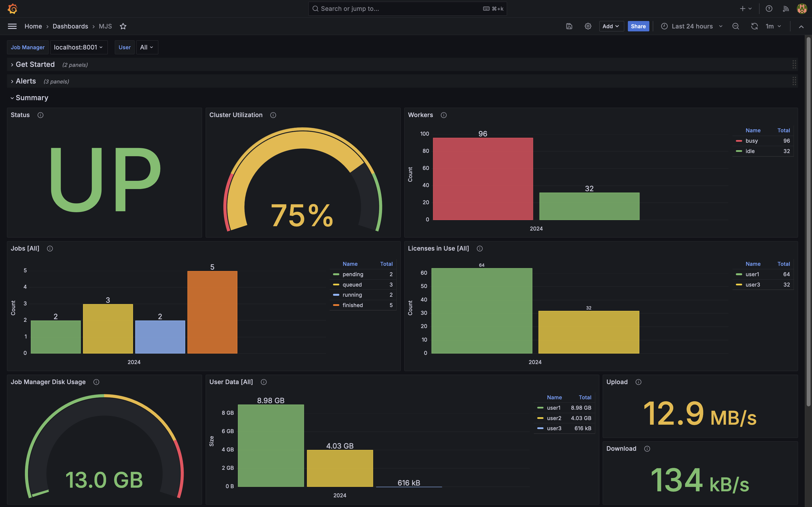Viewport: 812px width, 507px height.
Task: Open the sidebar hamburger menu
Action: click(12, 26)
